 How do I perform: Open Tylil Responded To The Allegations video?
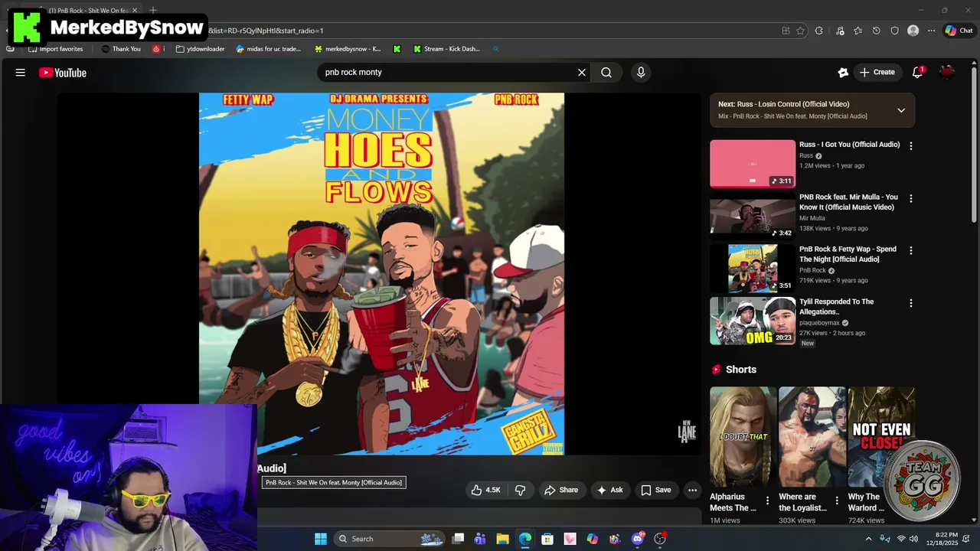pyautogui.click(x=753, y=321)
